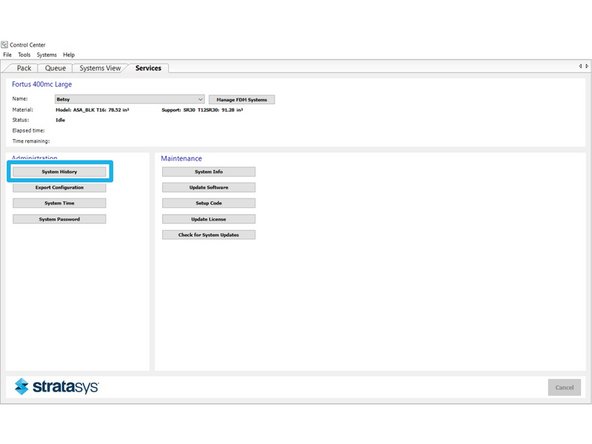Click the Time remaining label

pyautogui.click(x=31, y=141)
